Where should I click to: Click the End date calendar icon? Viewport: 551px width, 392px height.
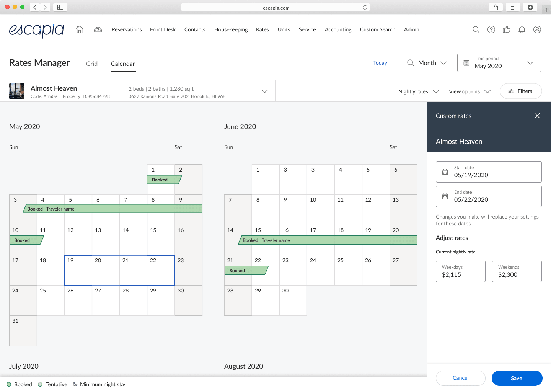pos(445,196)
